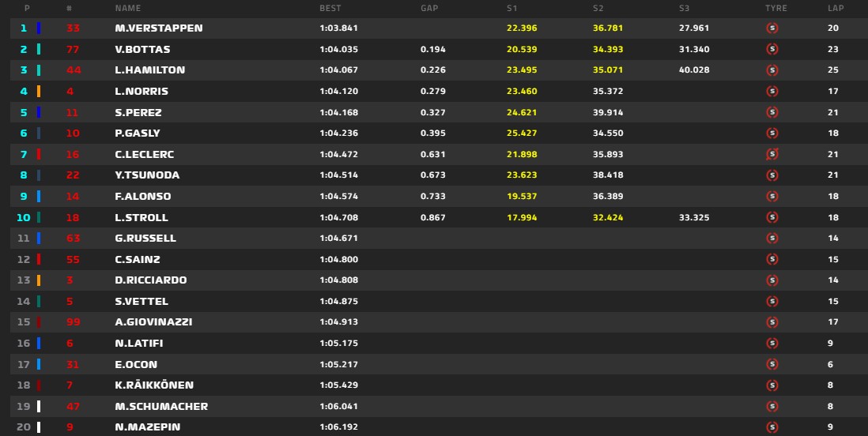Click the GAP column header
The image size is (868, 436).
[429, 9]
